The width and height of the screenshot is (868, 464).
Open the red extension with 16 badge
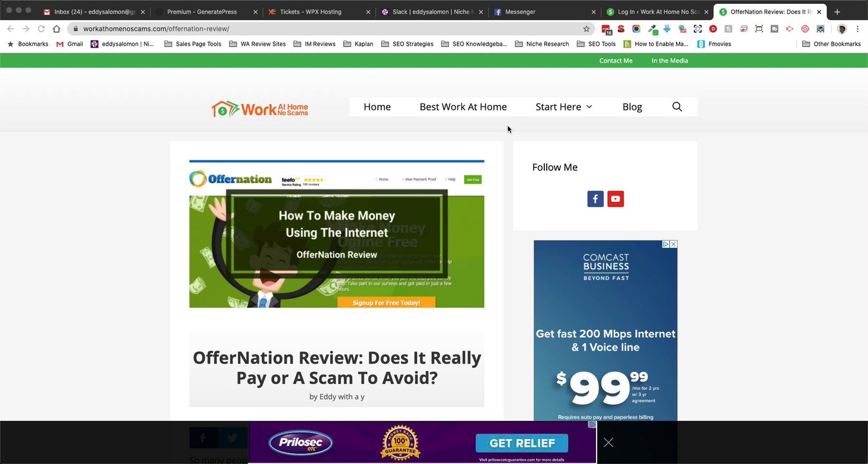pos(606,29)
